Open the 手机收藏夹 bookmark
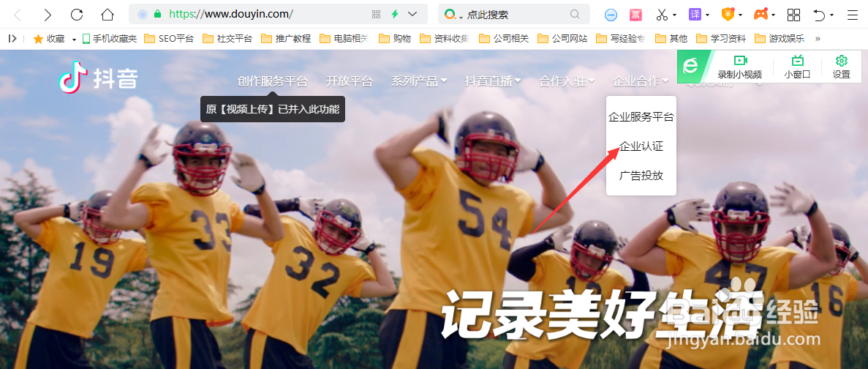Viewport: 868px width, 369px height. (110, 38)
